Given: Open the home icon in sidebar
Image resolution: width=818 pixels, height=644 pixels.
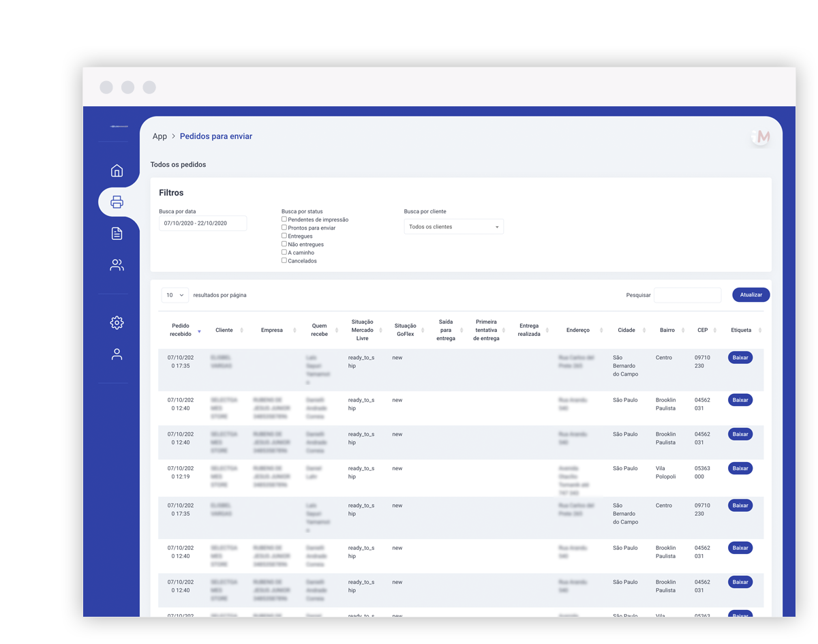Looking at the screenshot, I should [x=117, y=170].
